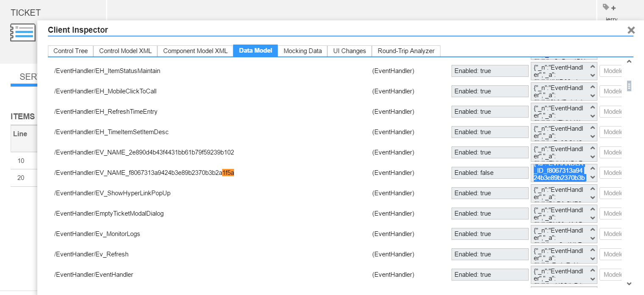Open the Mocking Data tab

(303, 51)
